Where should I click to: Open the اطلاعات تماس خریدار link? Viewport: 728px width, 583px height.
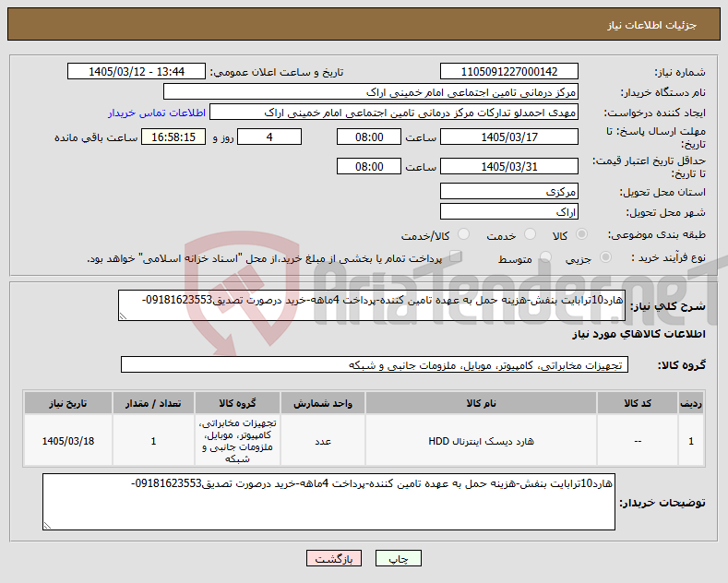point(157,113)
